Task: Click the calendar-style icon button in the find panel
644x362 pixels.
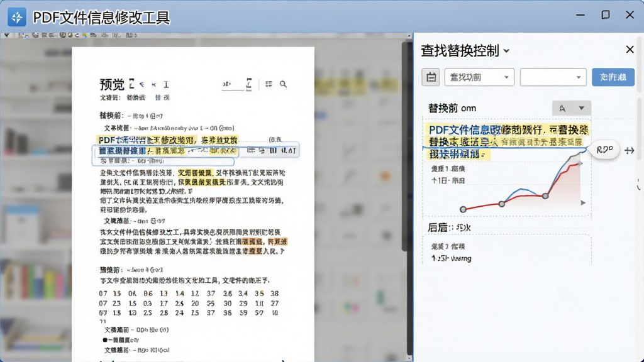Action: tap(431, 77)
